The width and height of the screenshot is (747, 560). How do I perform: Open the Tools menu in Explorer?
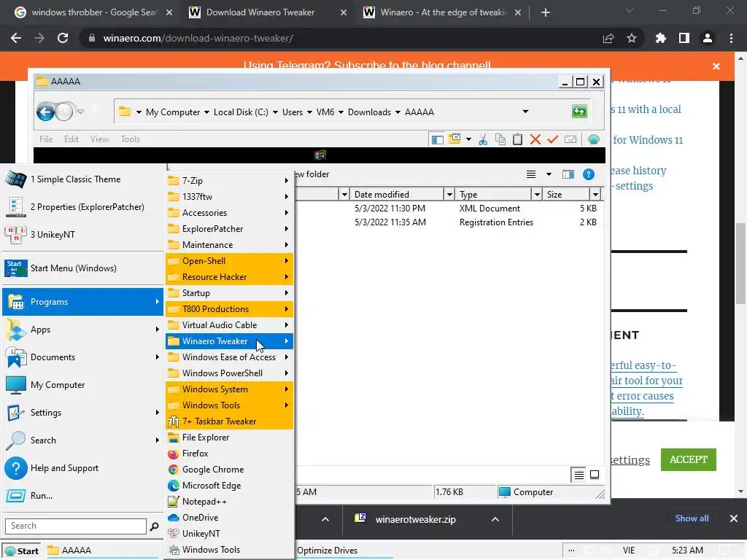tap(130, 139)
